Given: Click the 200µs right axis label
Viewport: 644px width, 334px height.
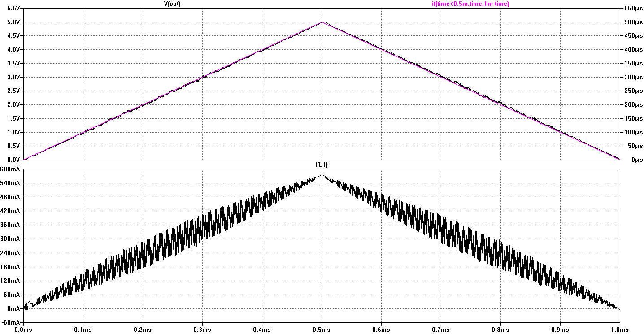Looking at the screenshot, I should [633, 105].
